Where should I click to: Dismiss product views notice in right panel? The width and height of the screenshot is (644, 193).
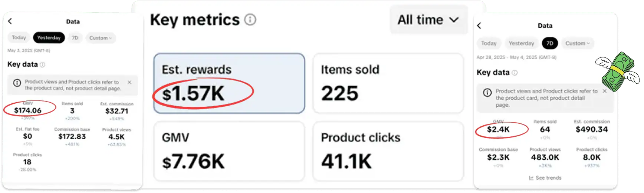[605, 91]
